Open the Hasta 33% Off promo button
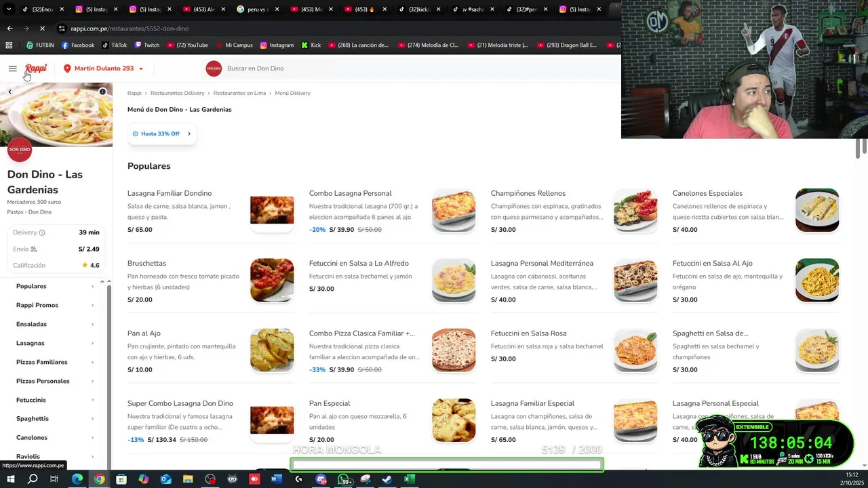This screenshot has width=868, height=488. click(162, 134)
